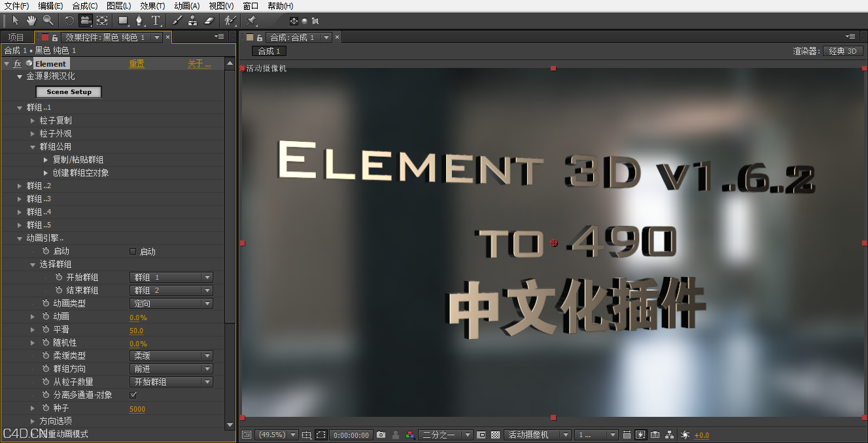This screenshot has width=868, height=443.
Task: Switch to the 项目 tab
Action: click(16, 37)
